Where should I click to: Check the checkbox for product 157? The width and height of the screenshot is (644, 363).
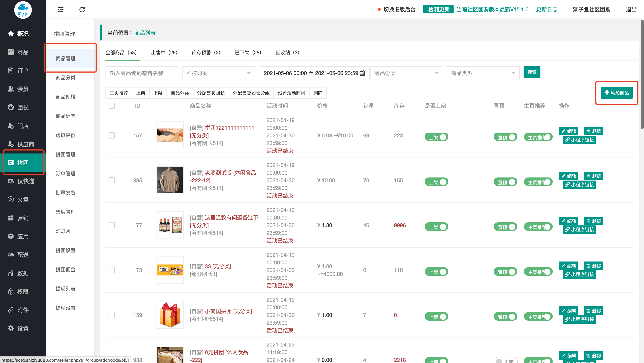111,135
